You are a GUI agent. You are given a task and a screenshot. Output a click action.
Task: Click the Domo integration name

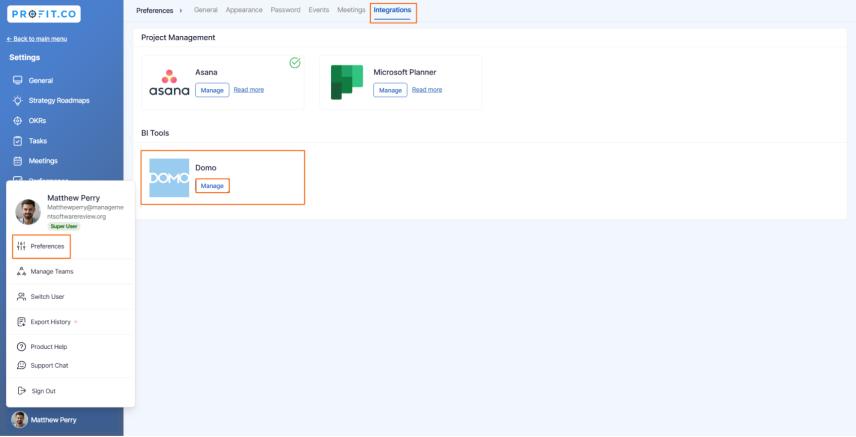tap(206, 168)
